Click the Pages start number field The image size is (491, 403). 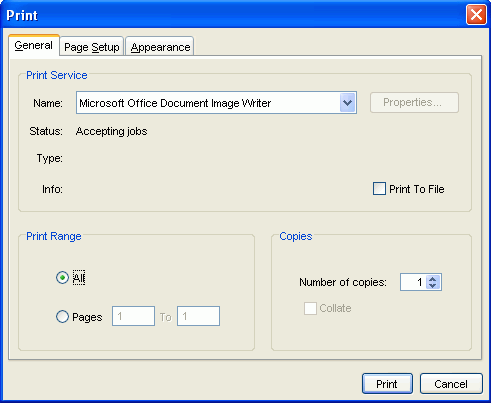pos(133,316)
